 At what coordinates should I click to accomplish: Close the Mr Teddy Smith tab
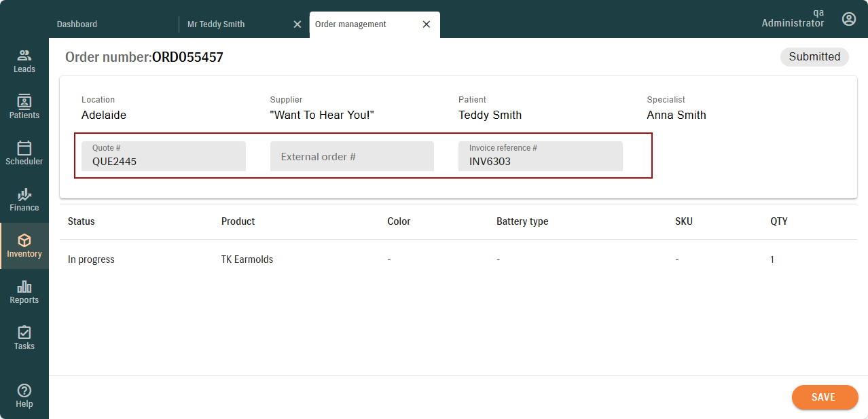pyautogui.click(x=297, y=24)
